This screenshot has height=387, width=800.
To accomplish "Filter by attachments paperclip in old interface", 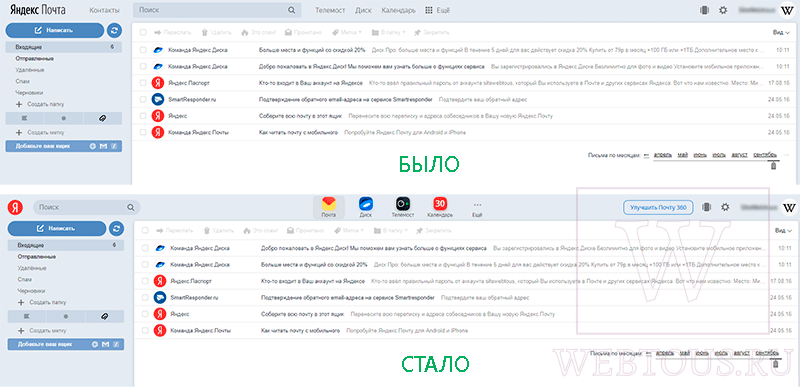I will 103,118.
